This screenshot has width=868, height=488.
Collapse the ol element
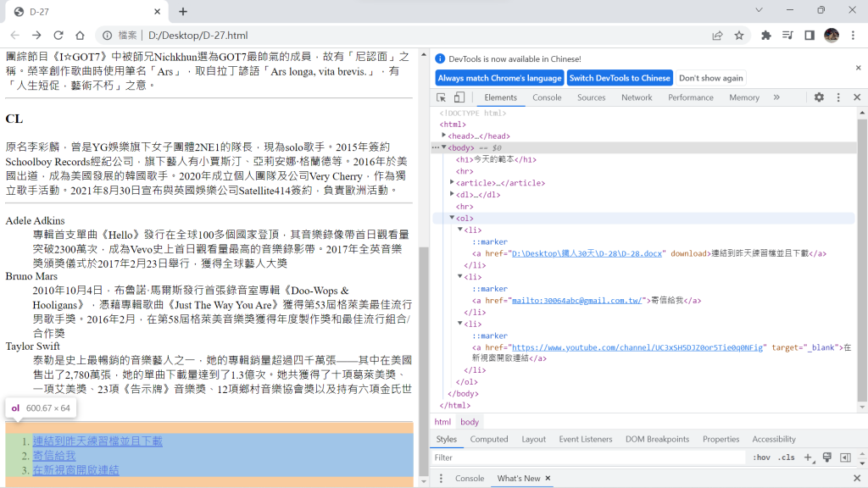coord(453,218)
